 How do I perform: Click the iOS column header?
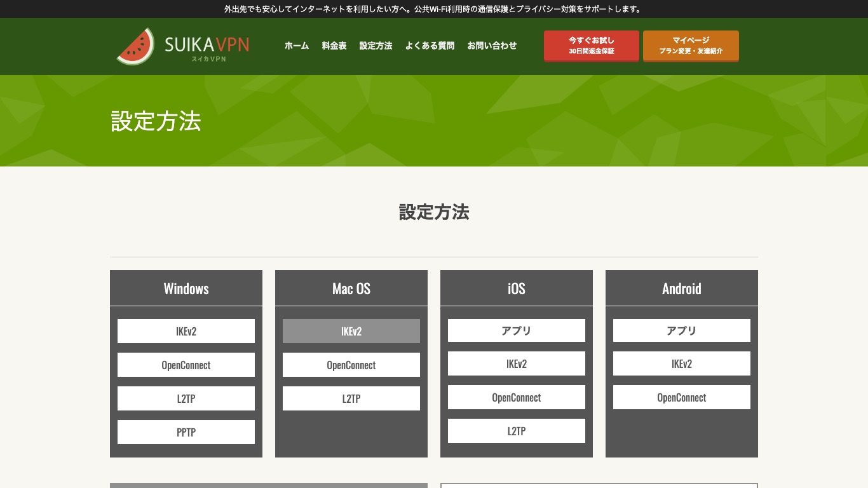[517, 288]
